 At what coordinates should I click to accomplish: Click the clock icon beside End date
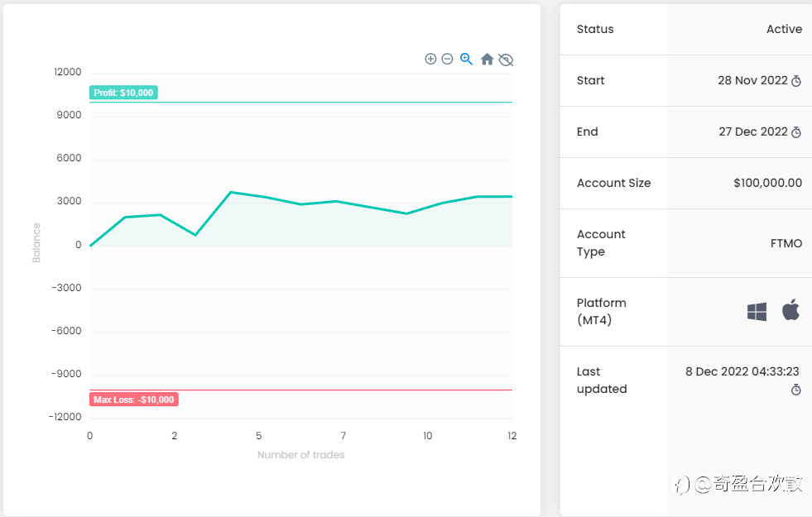(796, 132)
